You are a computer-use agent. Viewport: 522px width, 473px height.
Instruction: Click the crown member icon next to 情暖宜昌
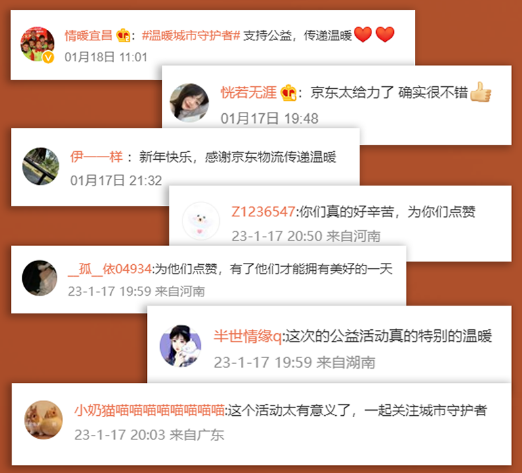click(123, 35)
